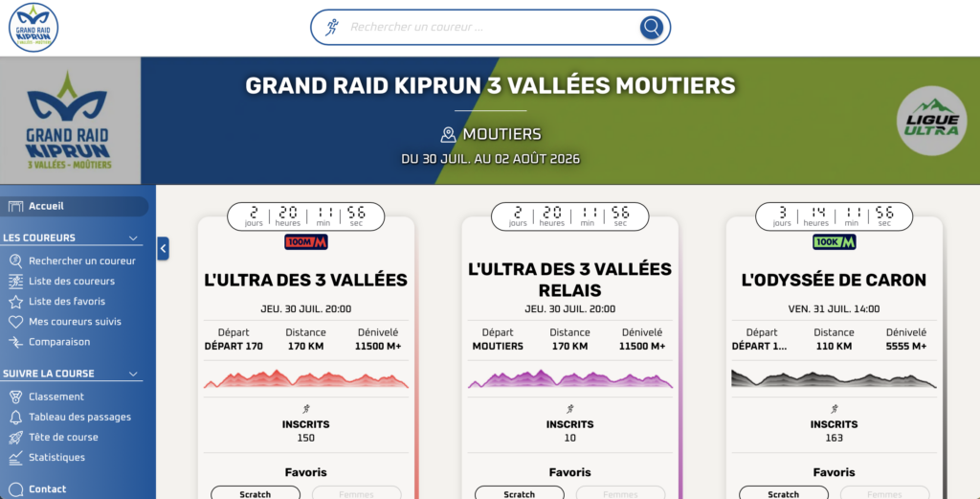Image resolution: width=980 pixels, height=499 pixels.
Task: Select Scratch under L'Ultra des 3 Vallées Relais
Action: 520,493
